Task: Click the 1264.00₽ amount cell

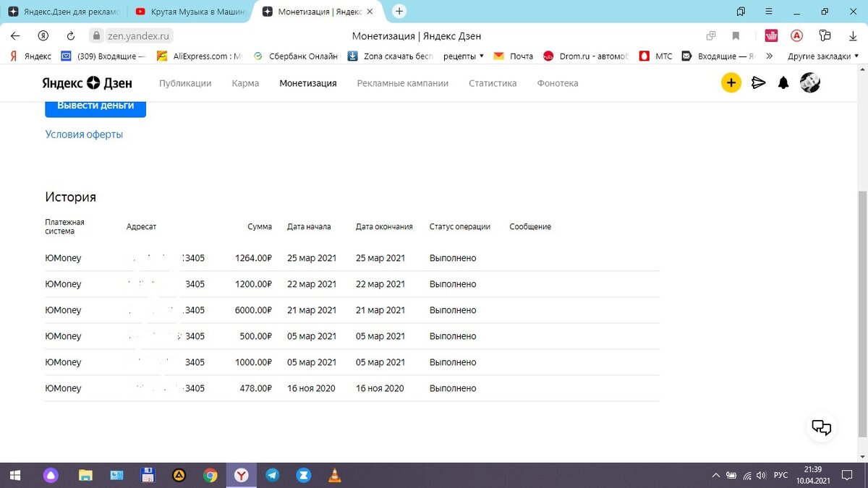Action: tap(253, 258)
